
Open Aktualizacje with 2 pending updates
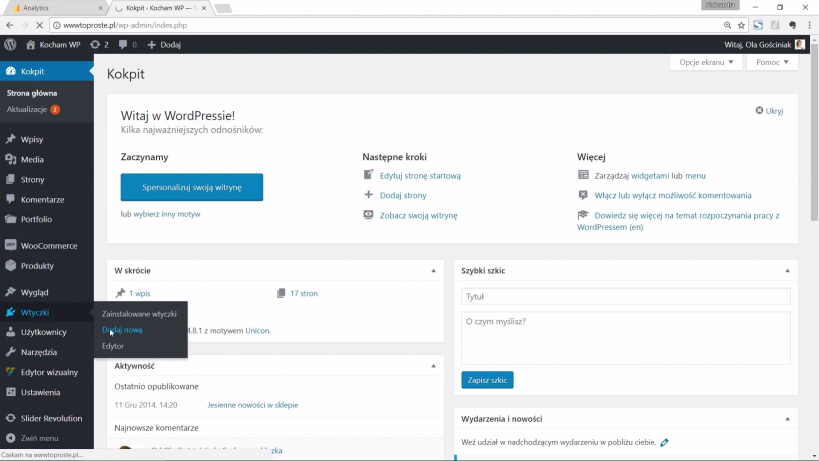click(x=33, y=110)
